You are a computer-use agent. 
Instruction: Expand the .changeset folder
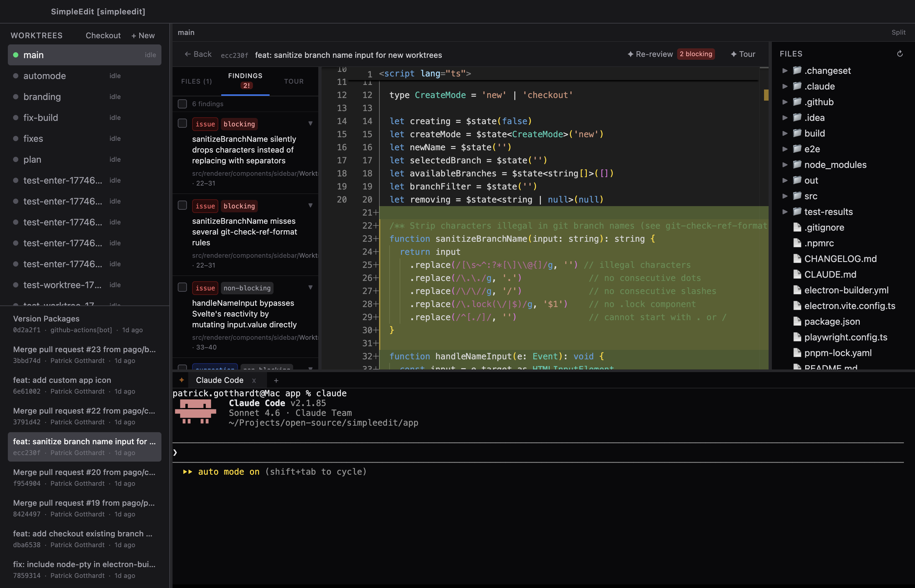tap(785, 71)
